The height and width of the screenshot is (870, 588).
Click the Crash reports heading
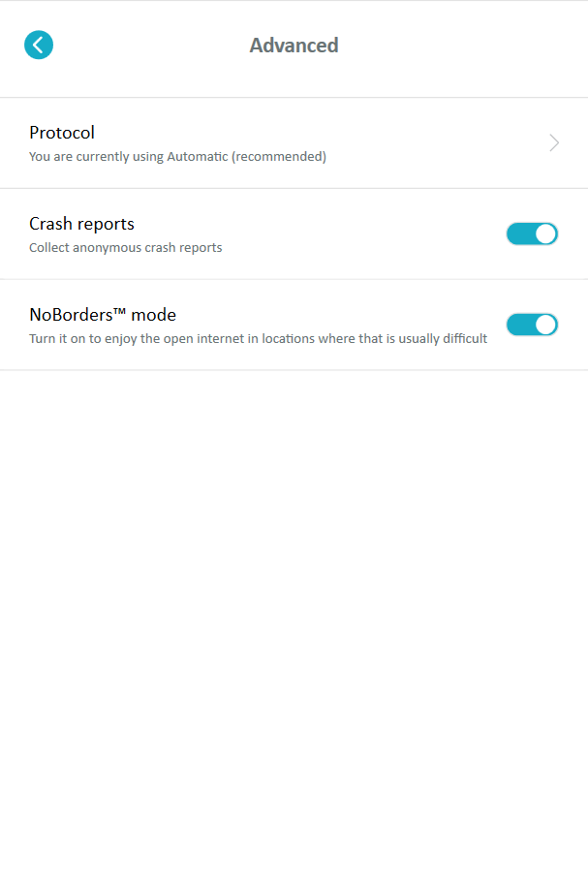click(81, 224)
